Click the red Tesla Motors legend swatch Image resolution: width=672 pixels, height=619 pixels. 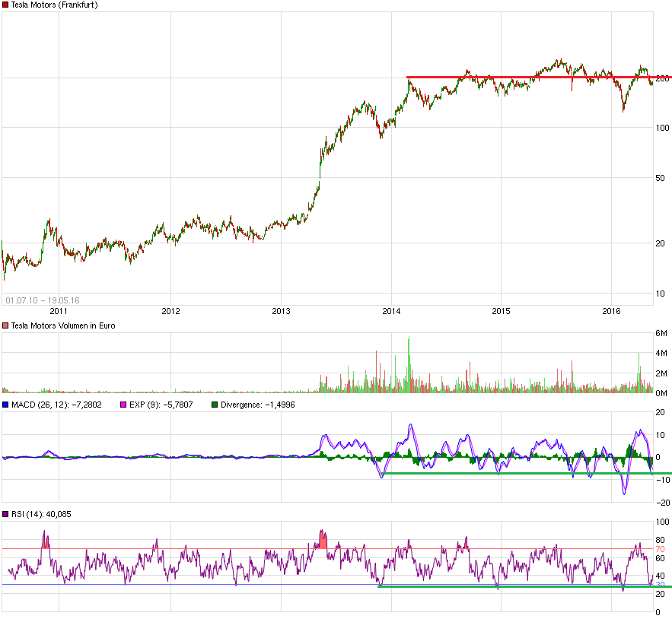[x=5, y=5]
